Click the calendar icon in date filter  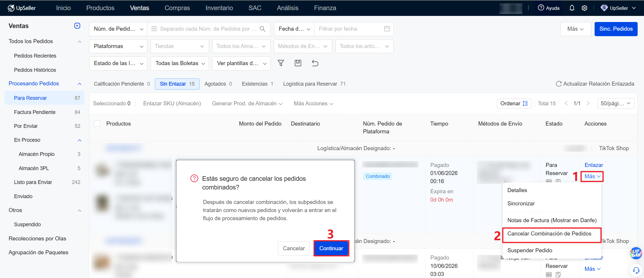tap(387, 29)
